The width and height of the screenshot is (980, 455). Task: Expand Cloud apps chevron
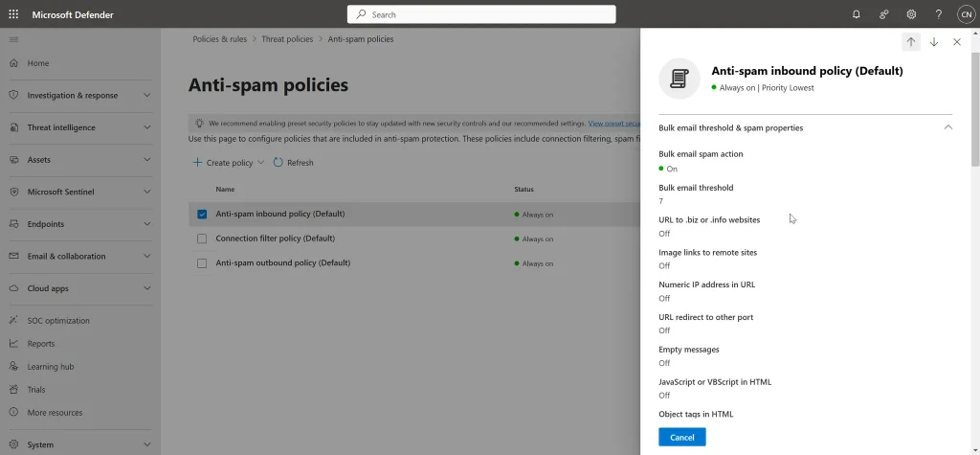tap(146, 288)
